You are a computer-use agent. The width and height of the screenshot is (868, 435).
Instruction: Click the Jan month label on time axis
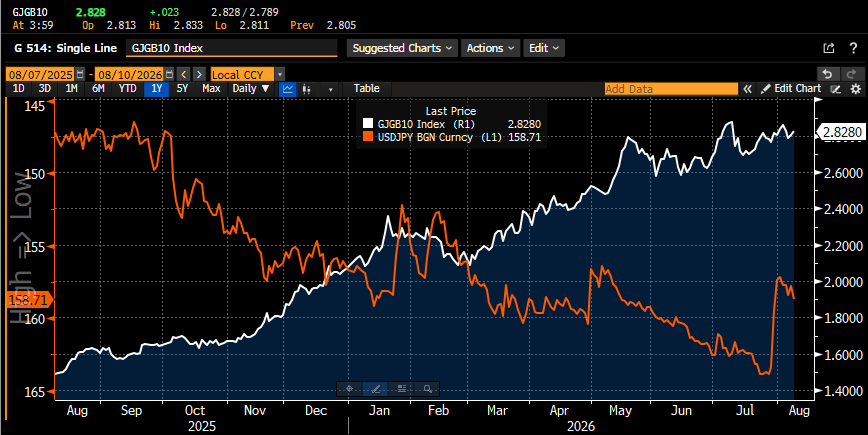[x=379, y=411]
